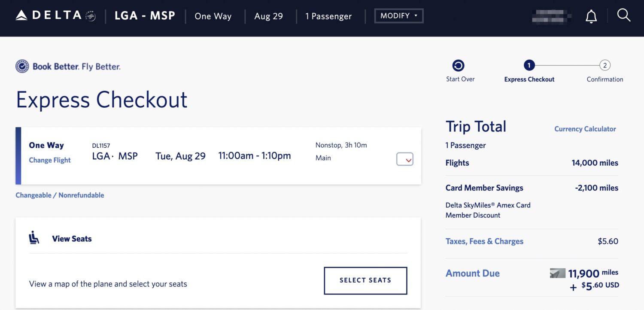
Task: Expand Taxes, Fees & Charges breakdown
Action: [x=484, y=241]
